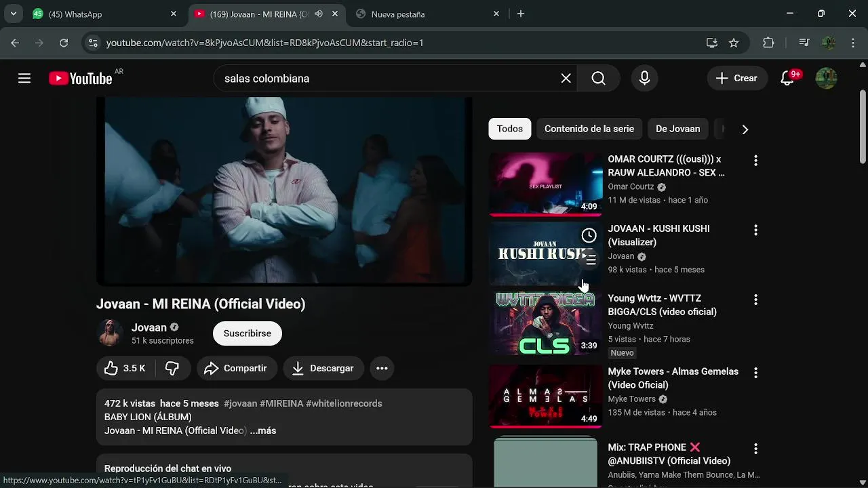The image size is (868, 488).
Task: Select Contenido de la serie chip
Action: click(x=589, y=129)
